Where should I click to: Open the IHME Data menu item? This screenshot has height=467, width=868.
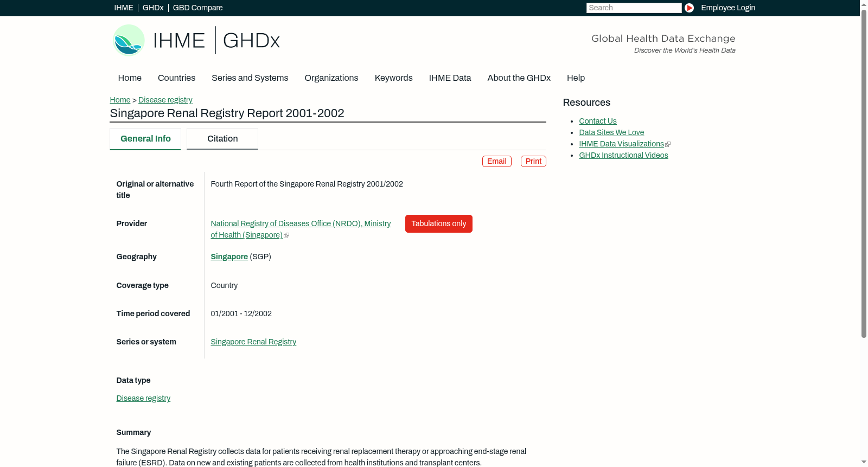(x=450, y=78)
